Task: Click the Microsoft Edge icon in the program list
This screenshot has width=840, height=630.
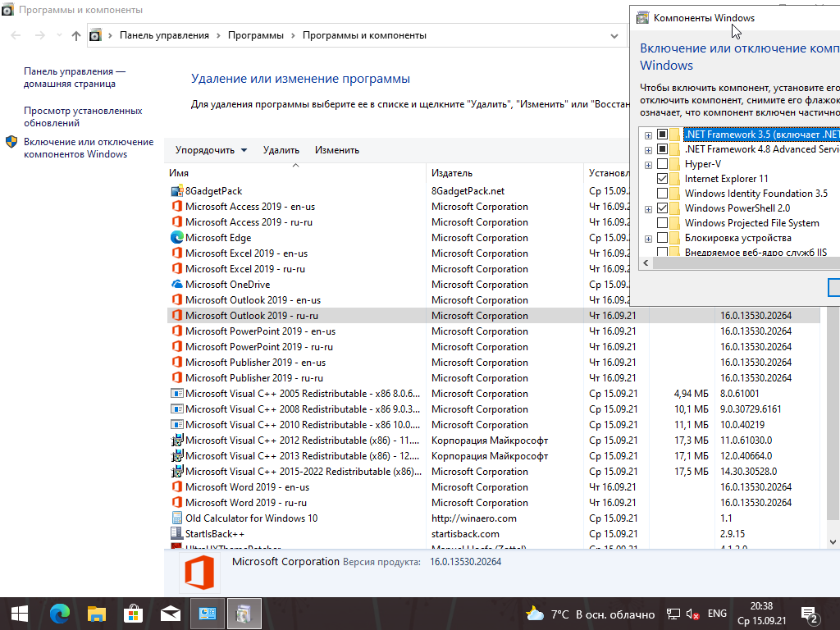Action: coord(177,237)
